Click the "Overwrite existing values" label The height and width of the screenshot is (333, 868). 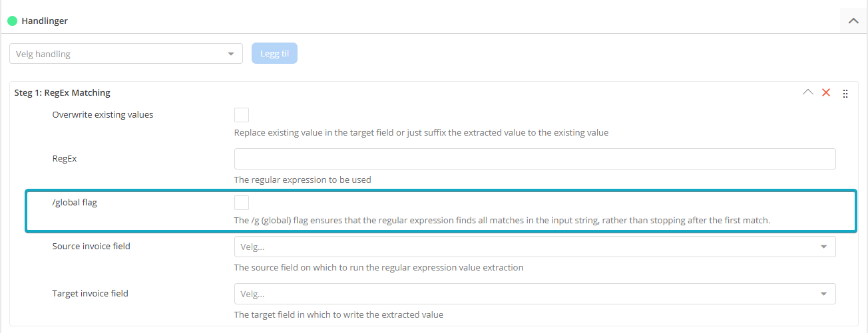103,114
